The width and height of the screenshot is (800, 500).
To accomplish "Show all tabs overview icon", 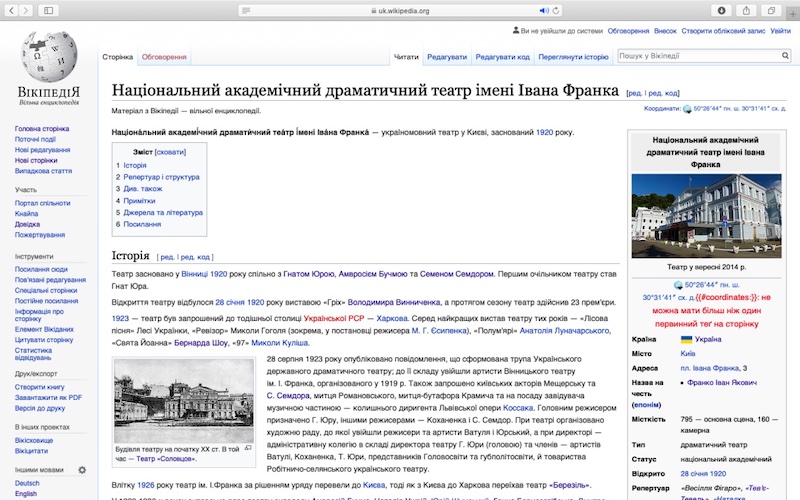I will coord(771,10).
